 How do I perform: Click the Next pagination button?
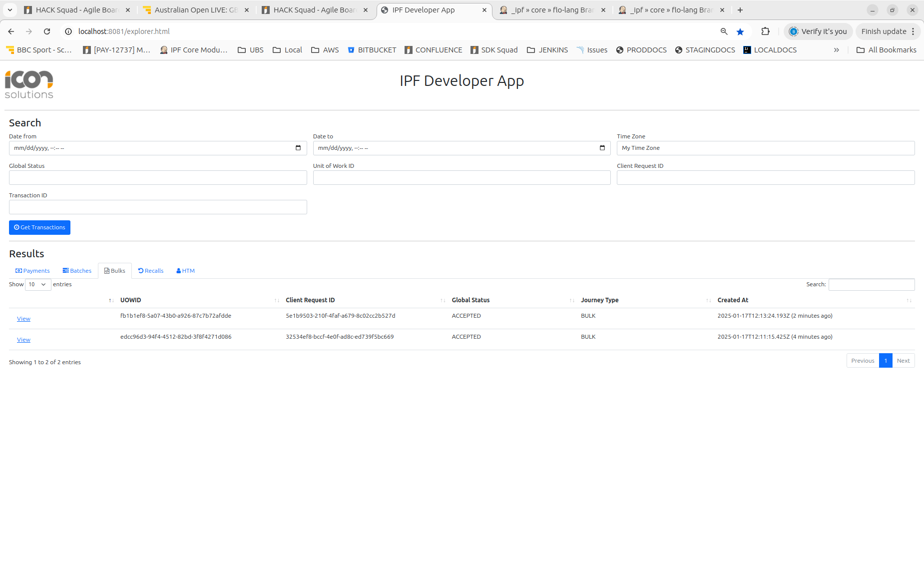coord(903,361)
